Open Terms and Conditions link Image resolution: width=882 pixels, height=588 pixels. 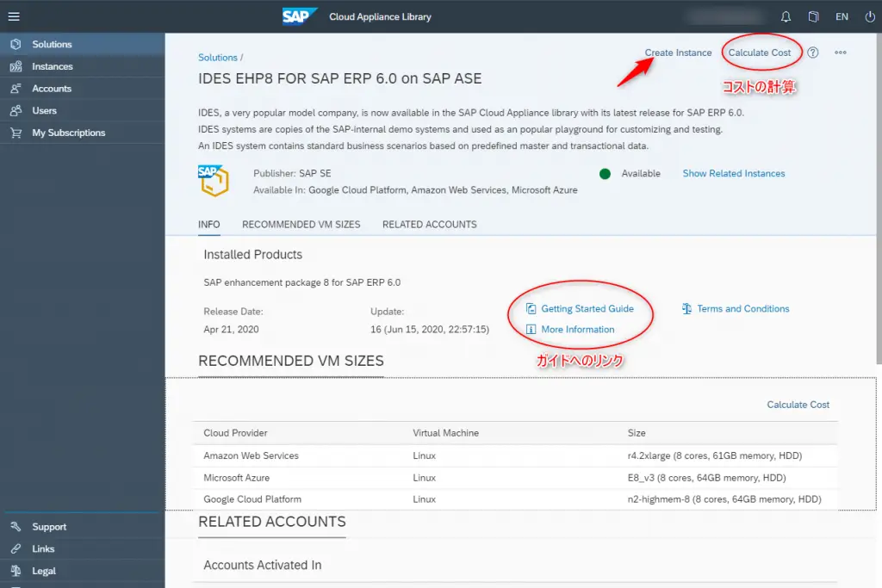743,308
